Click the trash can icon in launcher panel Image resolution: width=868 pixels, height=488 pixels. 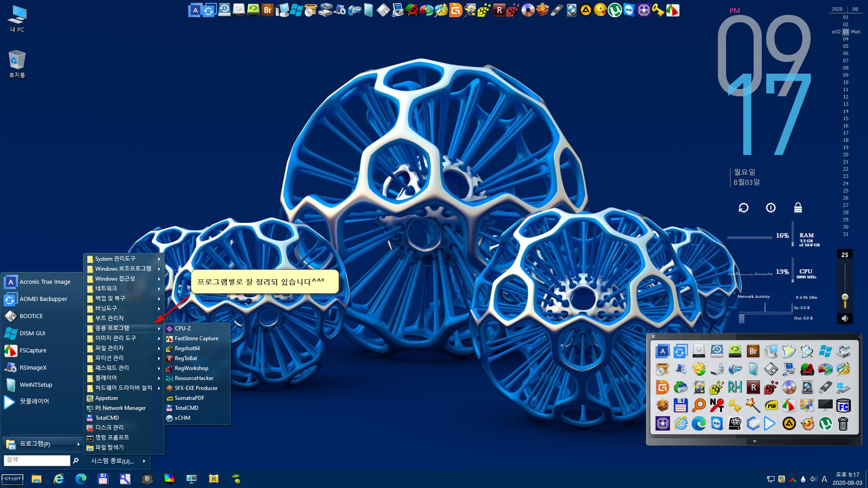click(843, 423)
